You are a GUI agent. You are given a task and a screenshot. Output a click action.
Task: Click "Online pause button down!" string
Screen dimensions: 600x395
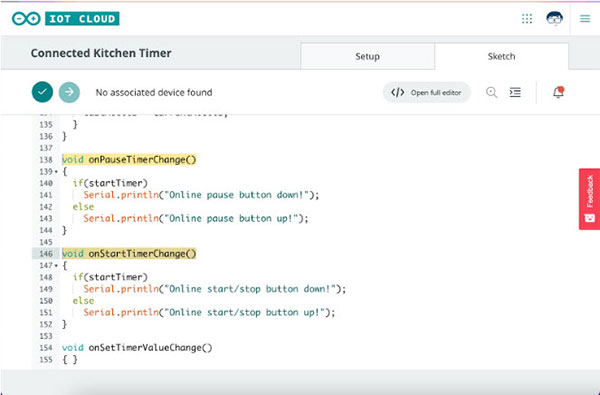click(236, 195)
